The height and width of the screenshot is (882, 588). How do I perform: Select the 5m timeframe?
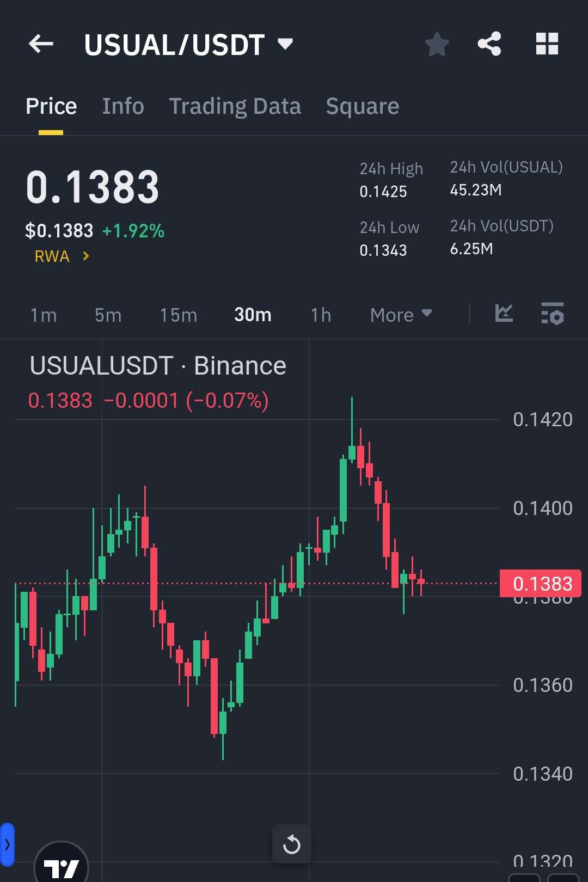tap(108, 315)
